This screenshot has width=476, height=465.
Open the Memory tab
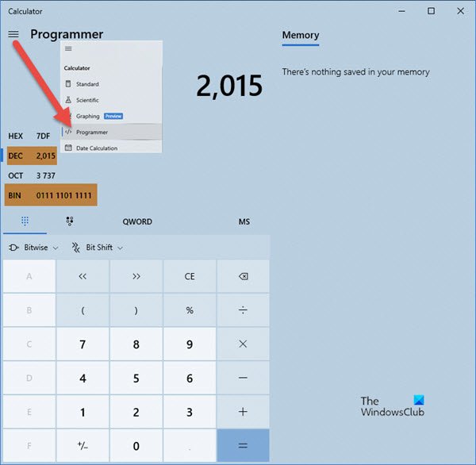pyautogui.click(x=301, y=35)
